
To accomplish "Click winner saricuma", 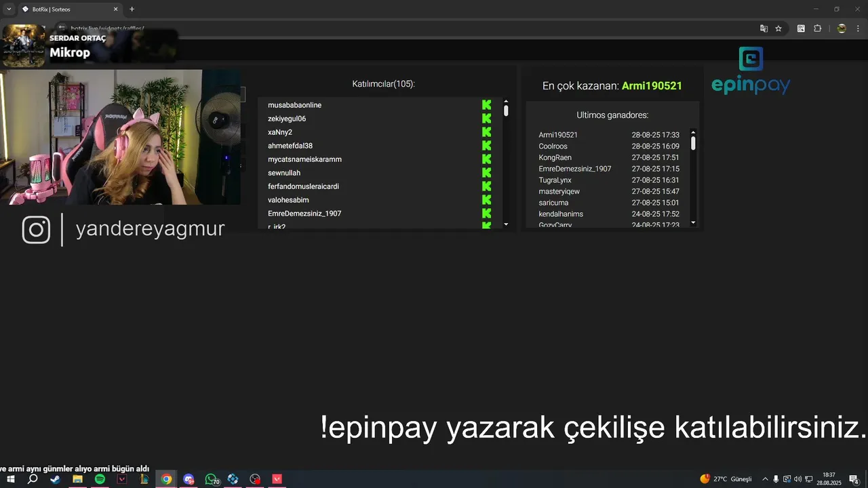I will point(553,203).
